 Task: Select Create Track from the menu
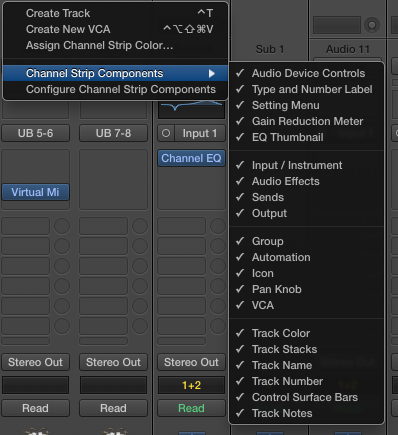tap(115, 13)
